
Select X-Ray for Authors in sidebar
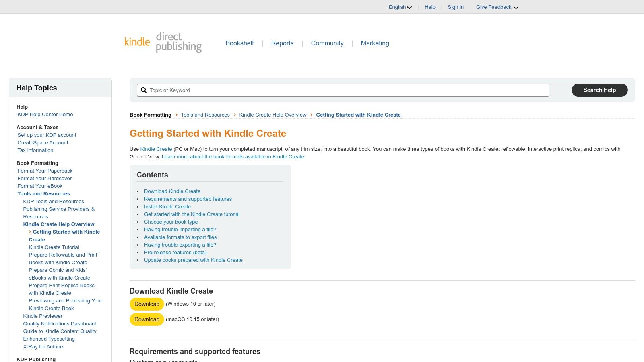[x=43, y=346]
